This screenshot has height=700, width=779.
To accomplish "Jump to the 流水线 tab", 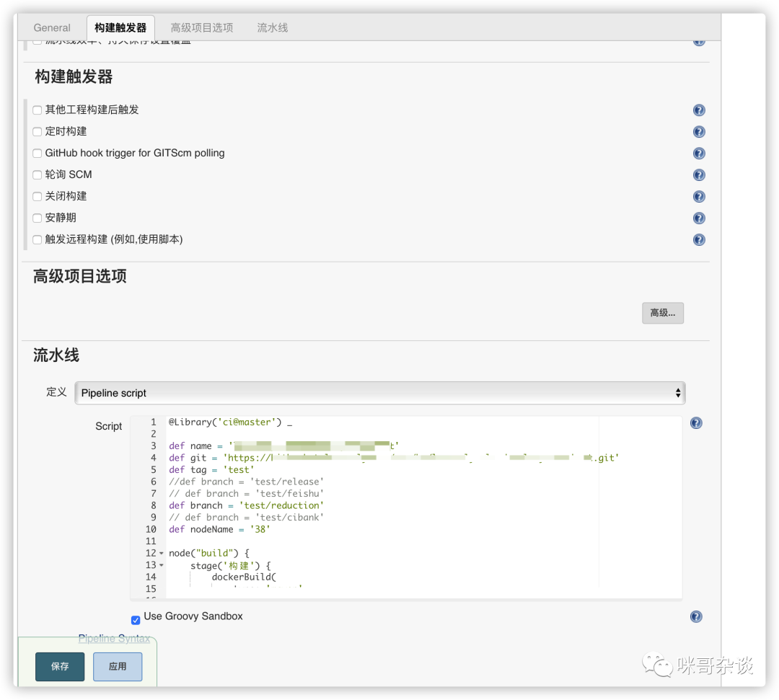I will [x=272, y=28].
